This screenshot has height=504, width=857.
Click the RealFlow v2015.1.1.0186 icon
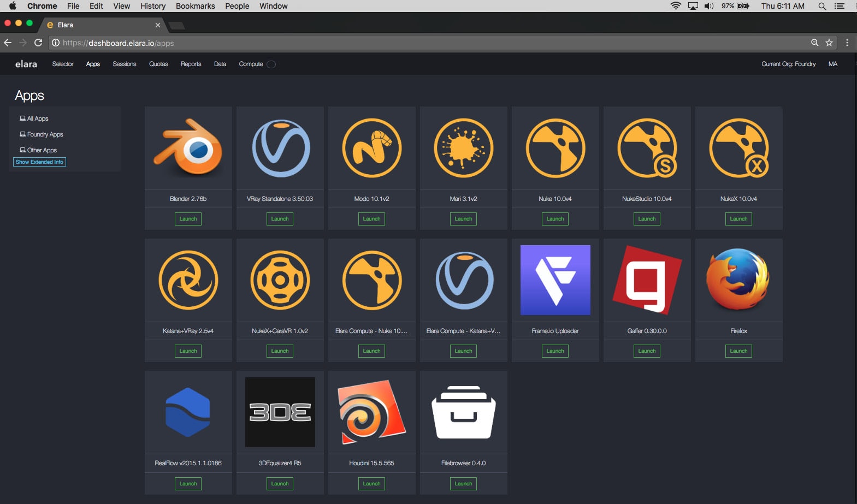pos(188,412)
